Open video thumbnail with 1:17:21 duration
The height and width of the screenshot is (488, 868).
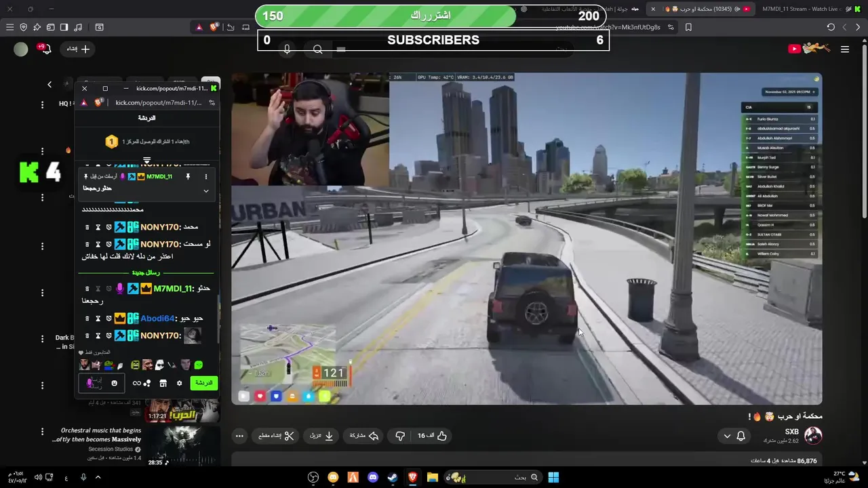182,410
